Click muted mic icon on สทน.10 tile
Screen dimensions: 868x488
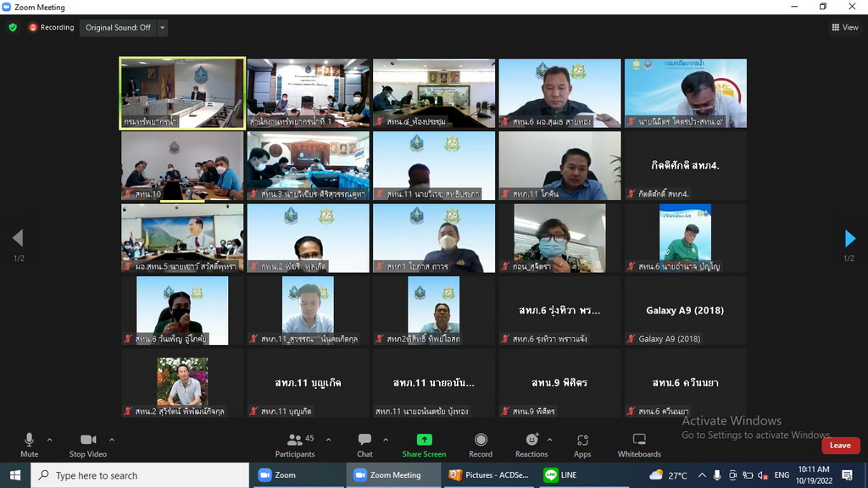[128, 194]
